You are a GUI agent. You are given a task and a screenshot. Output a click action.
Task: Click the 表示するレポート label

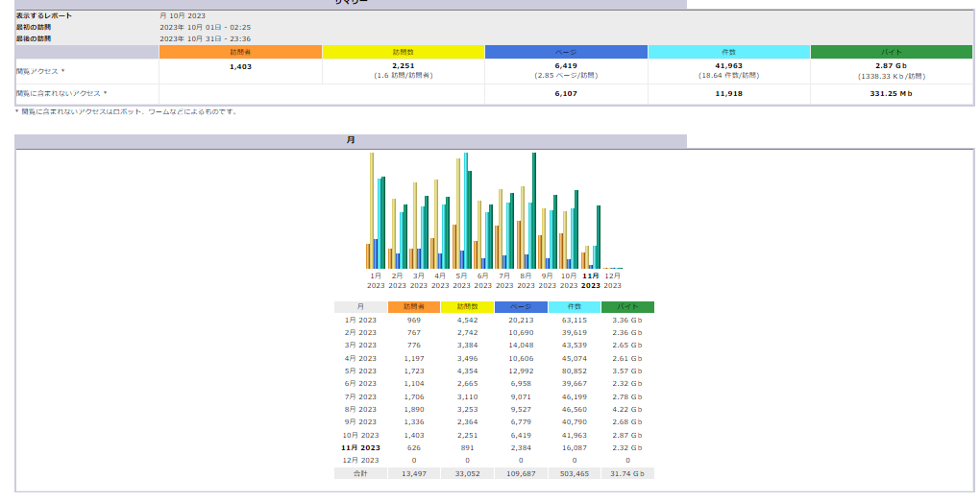44,16
